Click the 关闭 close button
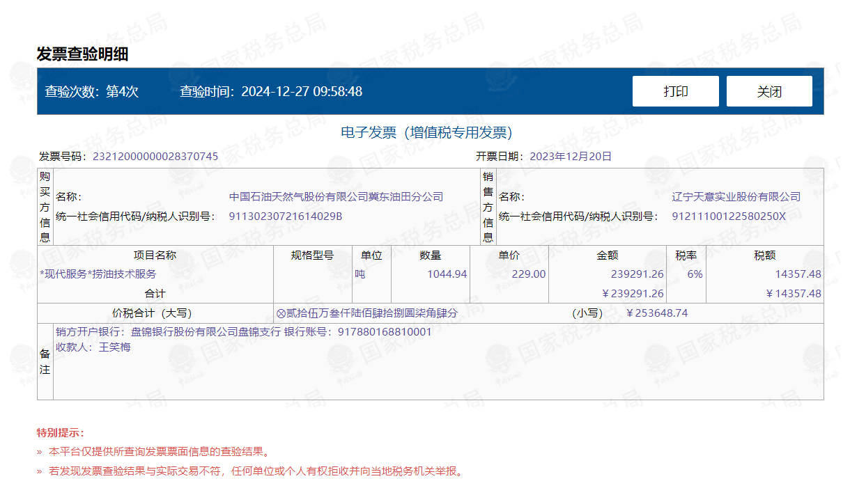The height and width of the screenshot is (504, 850). (x=769, y=91)
